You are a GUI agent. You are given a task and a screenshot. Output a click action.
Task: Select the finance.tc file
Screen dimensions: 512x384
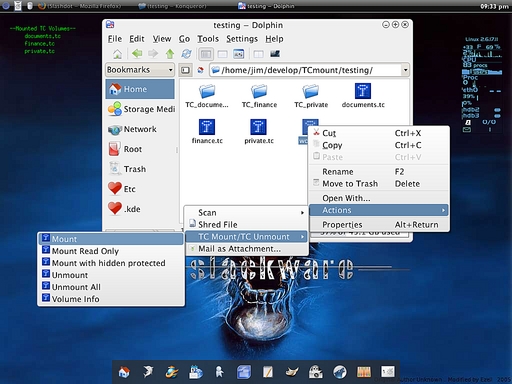click(x=207, y=132)
